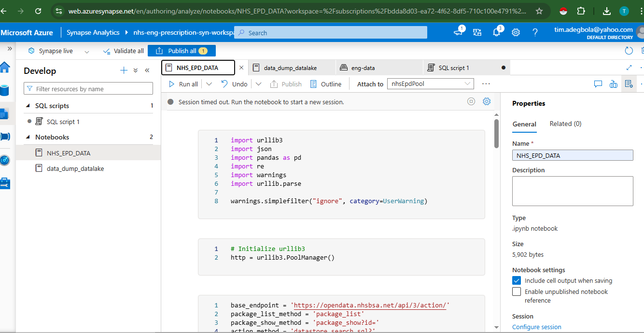Collapse the Develop side panel
This screenshot has height=333, width=644.
[x=147, y=70]
